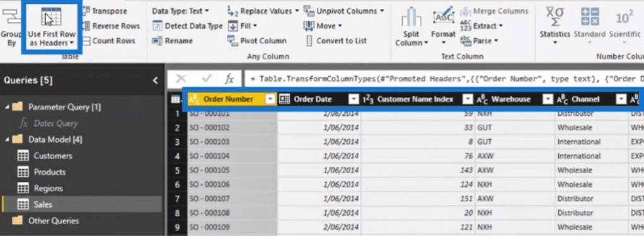The image size is (644, 236).
Task: Collapse the Parameter Query folder
Action: pyautogui.click(x=7, y=107)
